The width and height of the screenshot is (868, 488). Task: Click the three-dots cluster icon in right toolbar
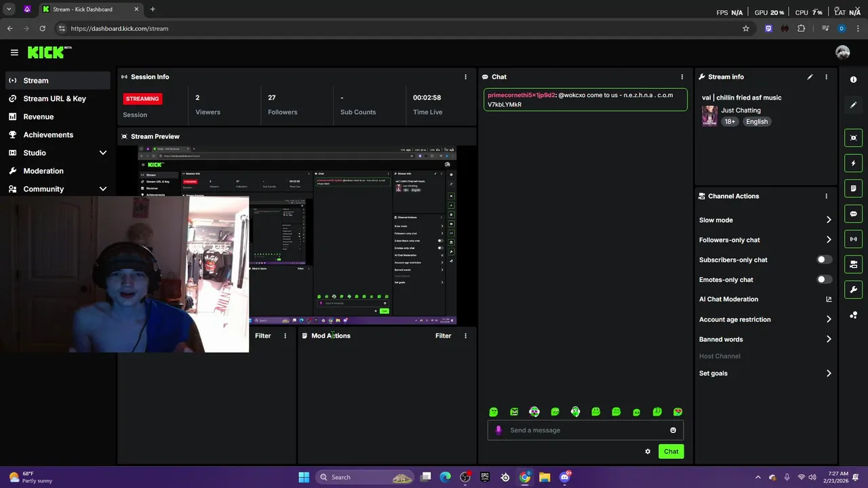pyautogui.click(x=853, y=315)
